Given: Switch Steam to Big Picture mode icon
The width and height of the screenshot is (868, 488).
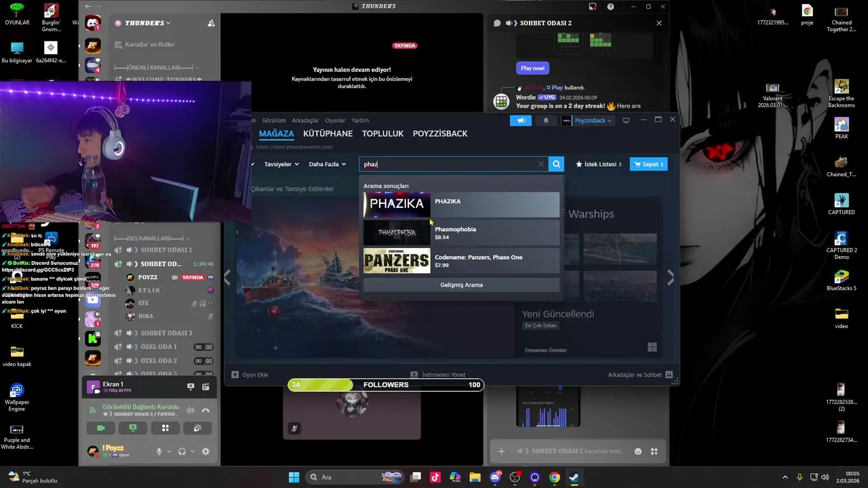Looking at the screenshot, I should (626, 121).
